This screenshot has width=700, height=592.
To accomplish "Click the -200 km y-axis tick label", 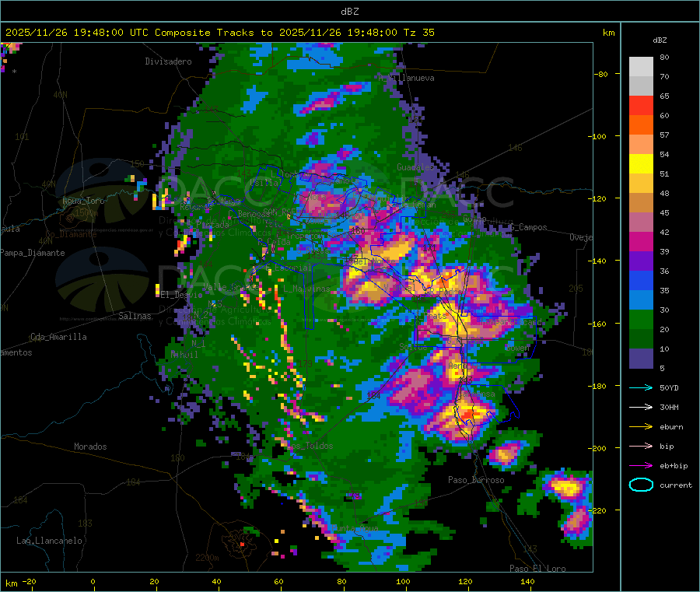I will pyautogui.click(x=599, y=448).
